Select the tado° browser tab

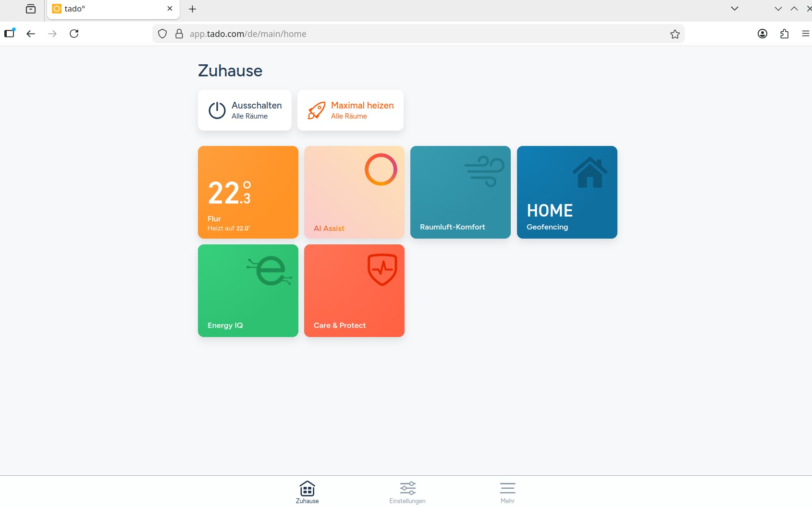coord(113,9)
